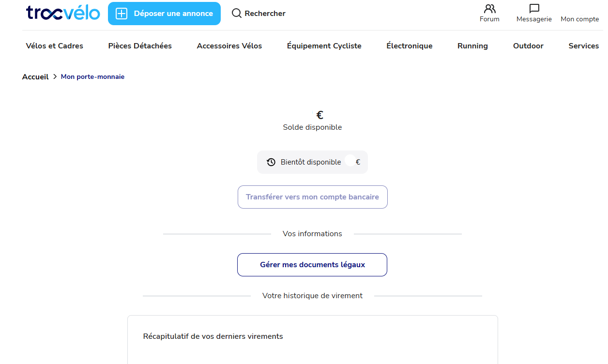Screen dimensions: 608x364
Task: Click the plus icon in Déposer une annonce
Action: pos(122,14)
